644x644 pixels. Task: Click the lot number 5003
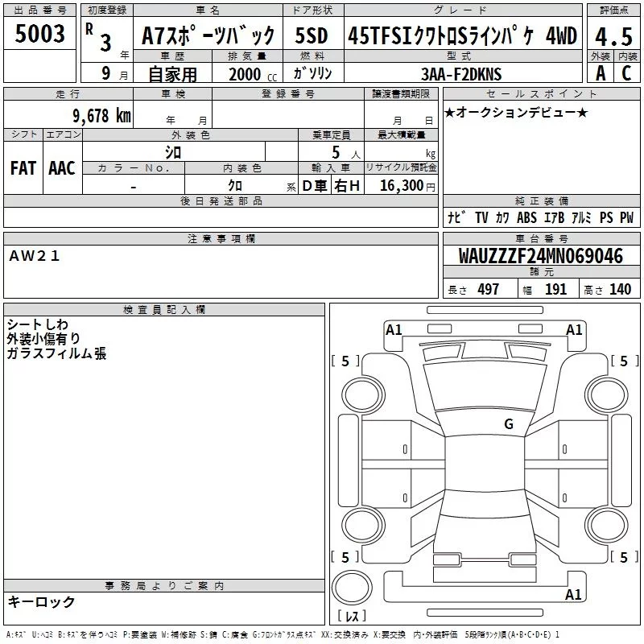tap(39, 34)
